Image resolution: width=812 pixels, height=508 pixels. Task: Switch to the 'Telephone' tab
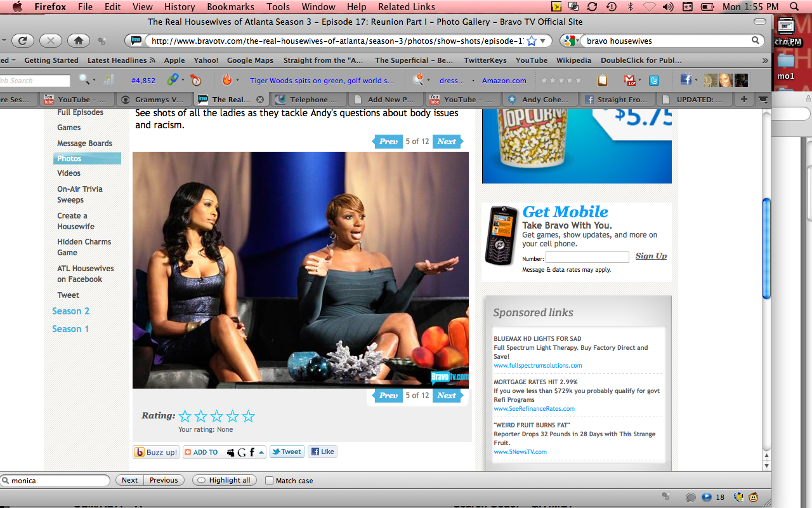(x=308, y=100)
